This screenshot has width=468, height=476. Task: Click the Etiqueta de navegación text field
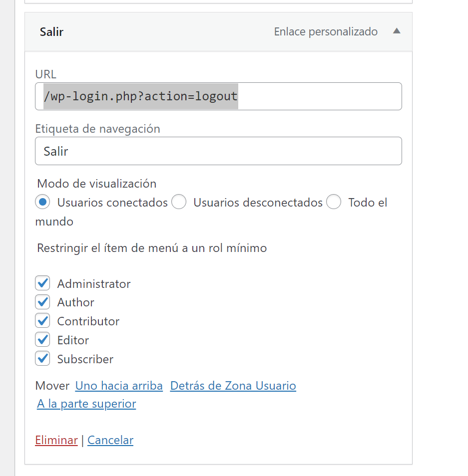coord(218,151)
